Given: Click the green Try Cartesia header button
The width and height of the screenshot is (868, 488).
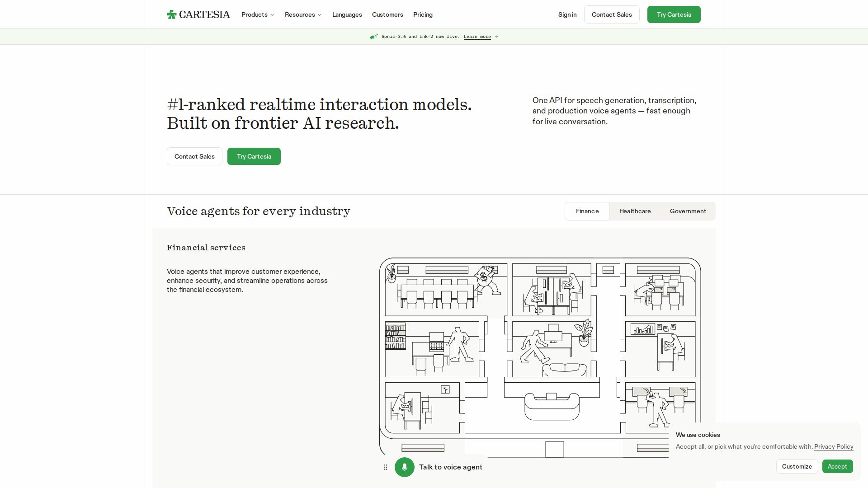Looking at the screenshot, I should point(674,14).
